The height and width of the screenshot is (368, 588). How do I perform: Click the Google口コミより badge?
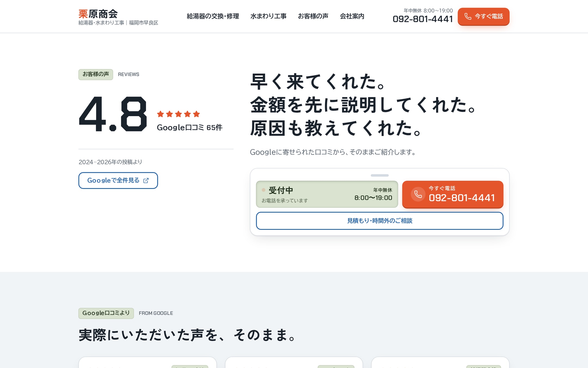click(x=106, y=313)
